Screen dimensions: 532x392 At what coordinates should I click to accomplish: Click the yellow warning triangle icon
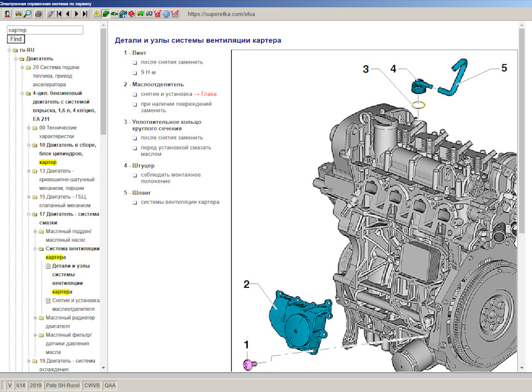(x=97, y=13)
